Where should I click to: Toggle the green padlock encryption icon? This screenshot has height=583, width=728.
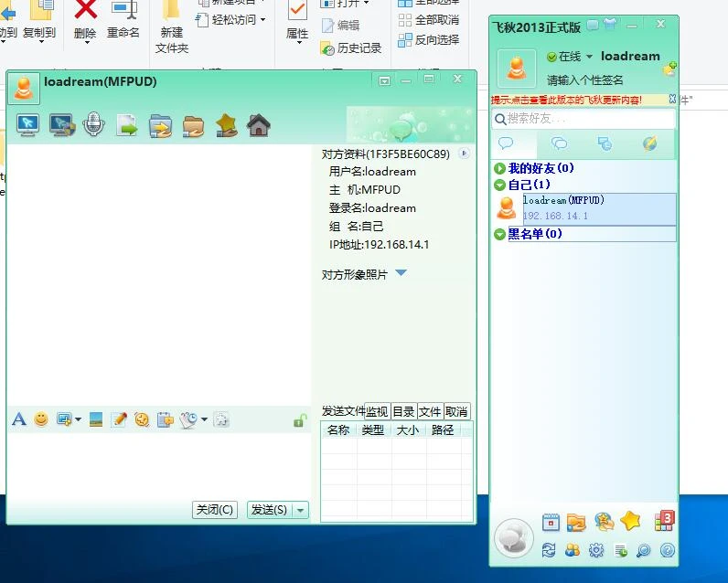pos(300,420)
